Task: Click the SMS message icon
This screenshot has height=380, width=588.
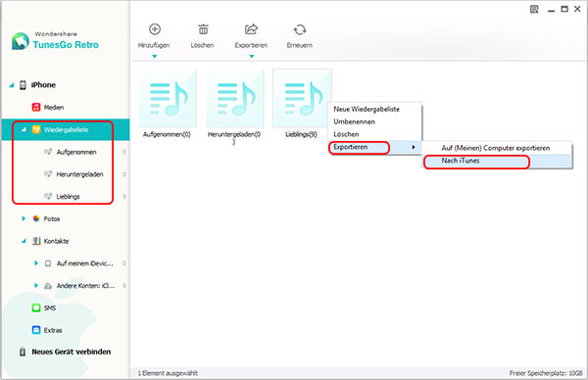Action: point(36,309)
